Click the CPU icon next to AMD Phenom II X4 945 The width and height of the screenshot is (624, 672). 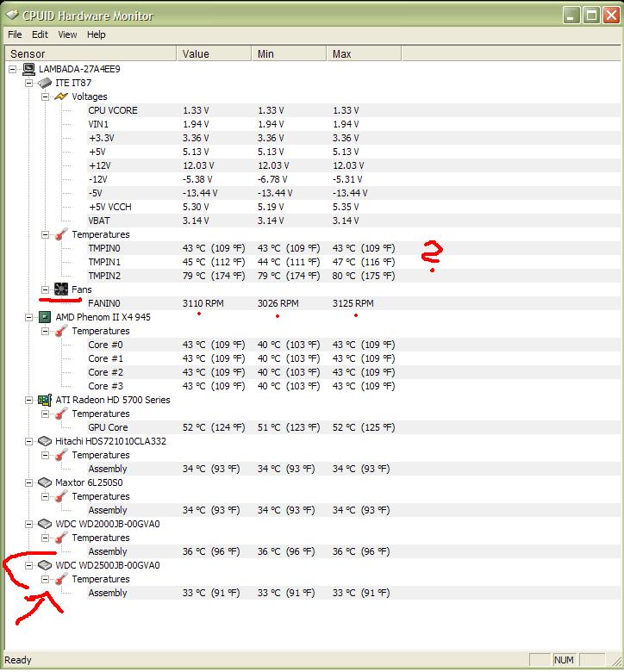[45, 317]
